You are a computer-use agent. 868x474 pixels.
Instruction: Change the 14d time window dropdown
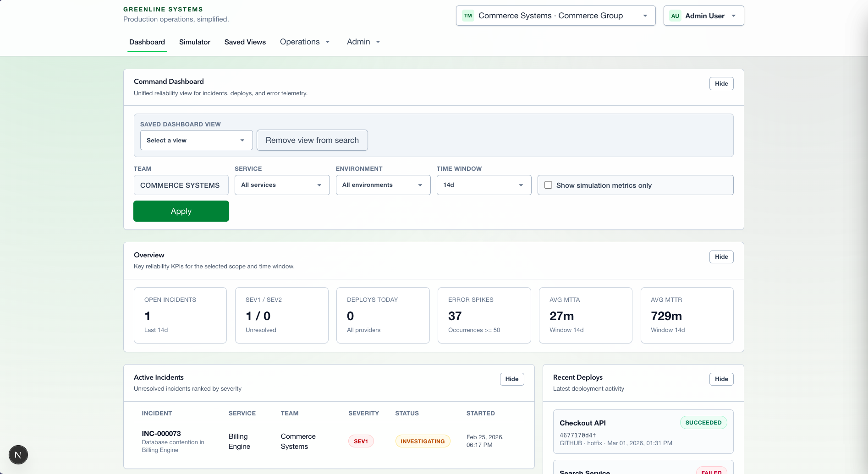[483, 185]
